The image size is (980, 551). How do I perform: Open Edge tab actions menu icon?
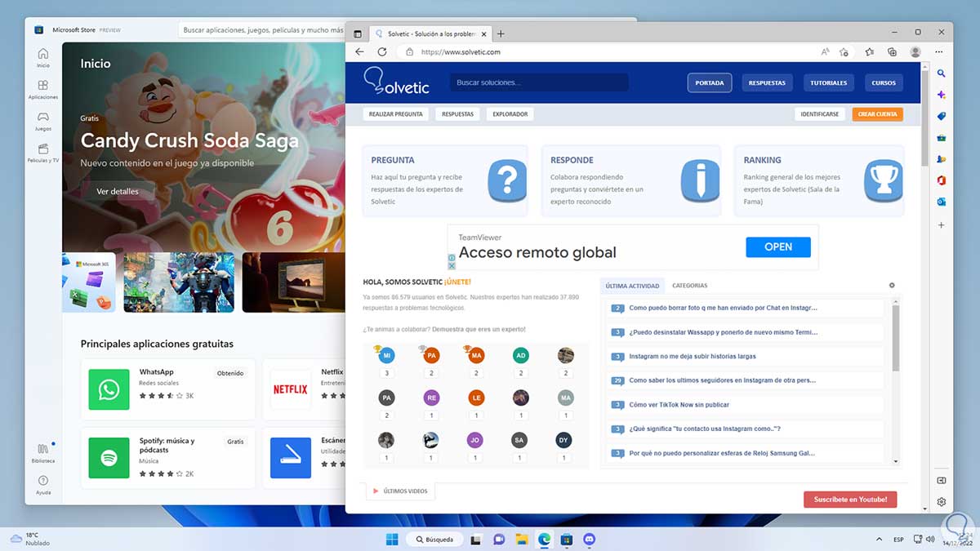358,33
